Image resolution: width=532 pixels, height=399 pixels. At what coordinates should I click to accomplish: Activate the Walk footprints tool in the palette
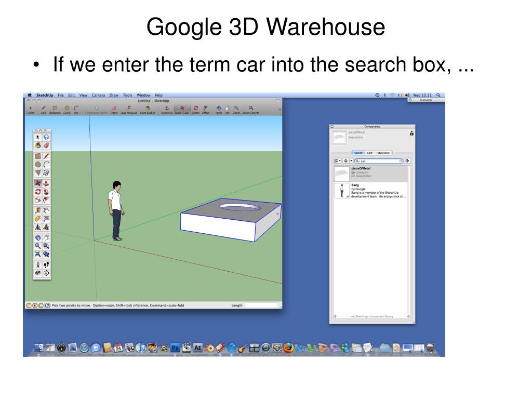point(46,264)
